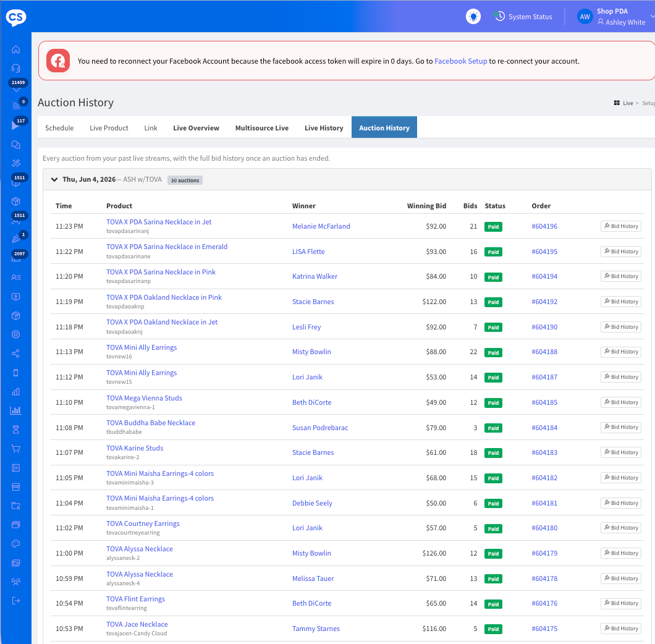Click the color palette sidebar icon
This screenshot has width=655, height=644.
point(16,544)
